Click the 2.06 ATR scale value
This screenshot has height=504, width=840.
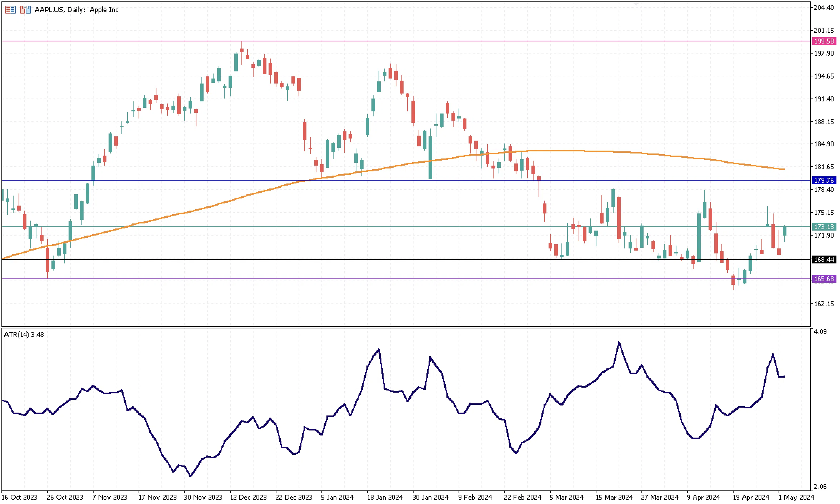820,487
